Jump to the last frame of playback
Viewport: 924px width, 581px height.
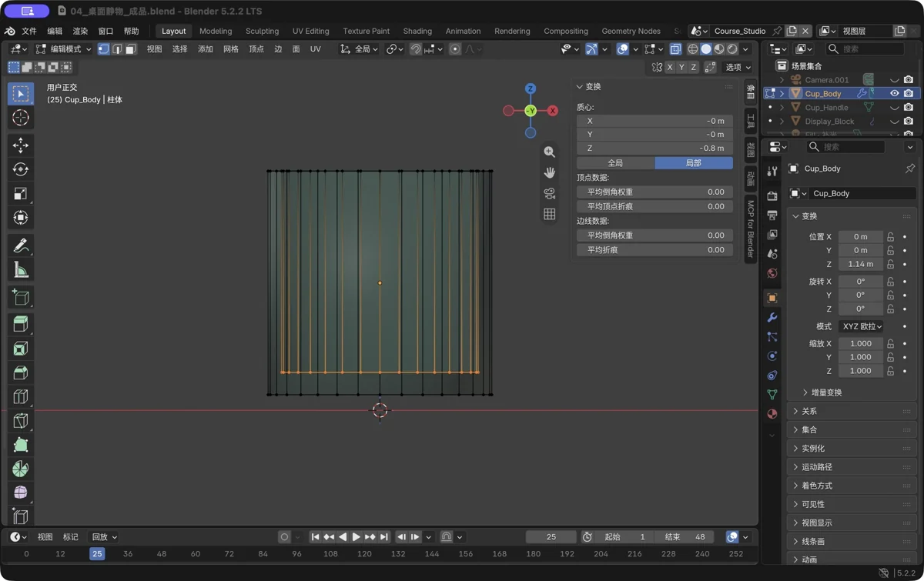tap(384, 537)
